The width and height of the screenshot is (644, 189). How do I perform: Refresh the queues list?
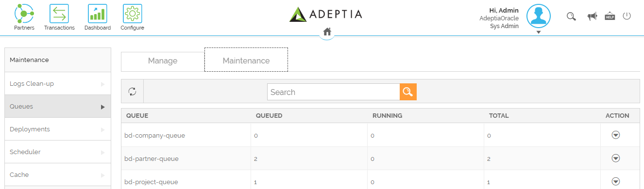[132, 91]
